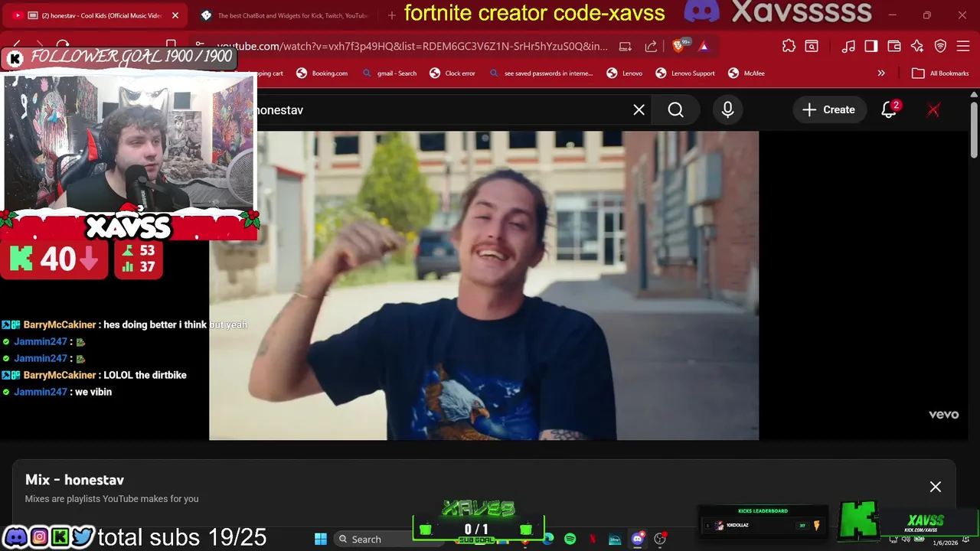This screenshot has height=551, width=980.
Task: Open Lenovo Support bookmark
Action: pos(685,73)
